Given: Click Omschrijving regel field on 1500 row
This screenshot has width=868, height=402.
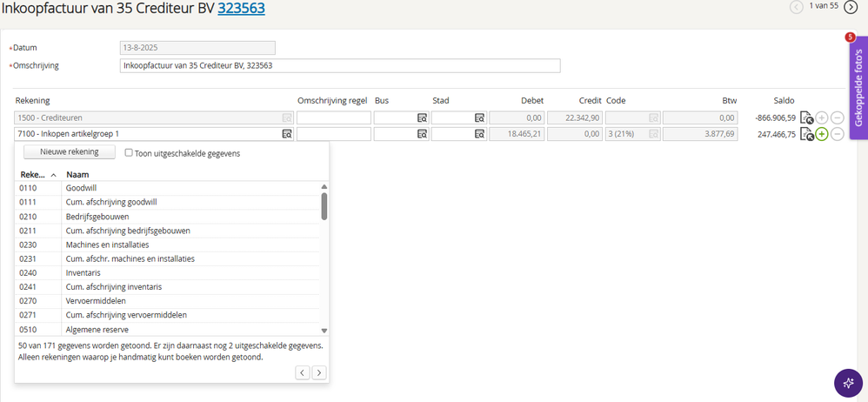Looking at the screenshot, I should [334, 118].
